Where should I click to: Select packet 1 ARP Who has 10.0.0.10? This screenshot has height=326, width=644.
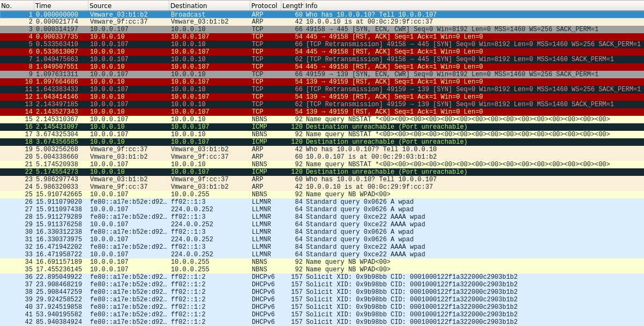[x=322, y=14]
